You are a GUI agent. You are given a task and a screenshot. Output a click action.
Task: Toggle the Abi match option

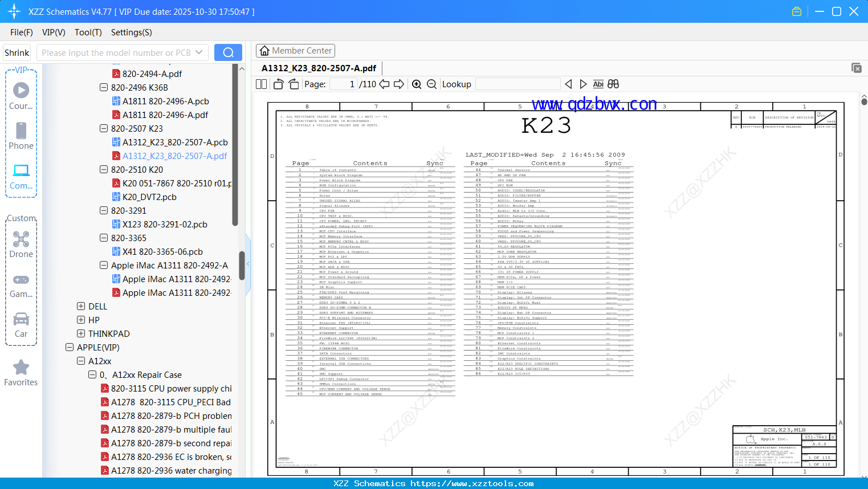(598, 84)
